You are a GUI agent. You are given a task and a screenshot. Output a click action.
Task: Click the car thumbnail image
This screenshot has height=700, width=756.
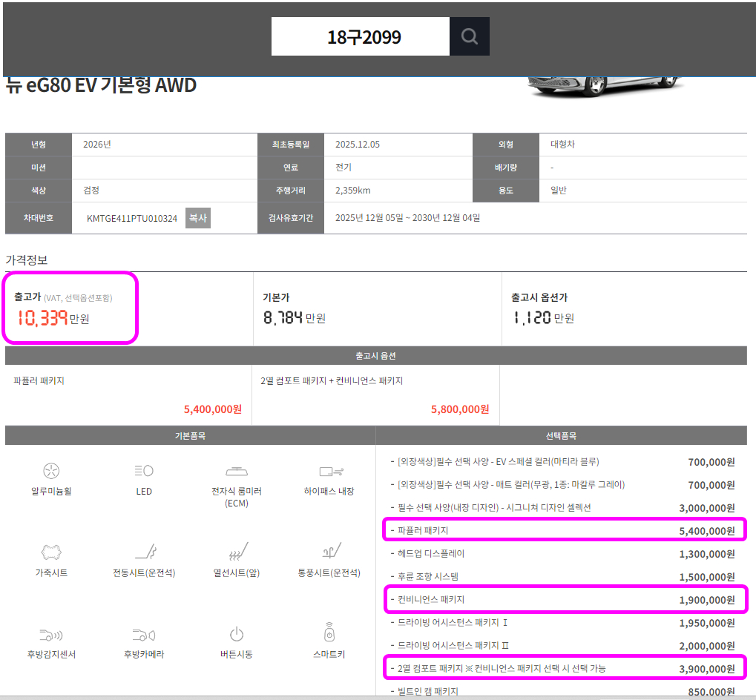[x=605, y=87]
